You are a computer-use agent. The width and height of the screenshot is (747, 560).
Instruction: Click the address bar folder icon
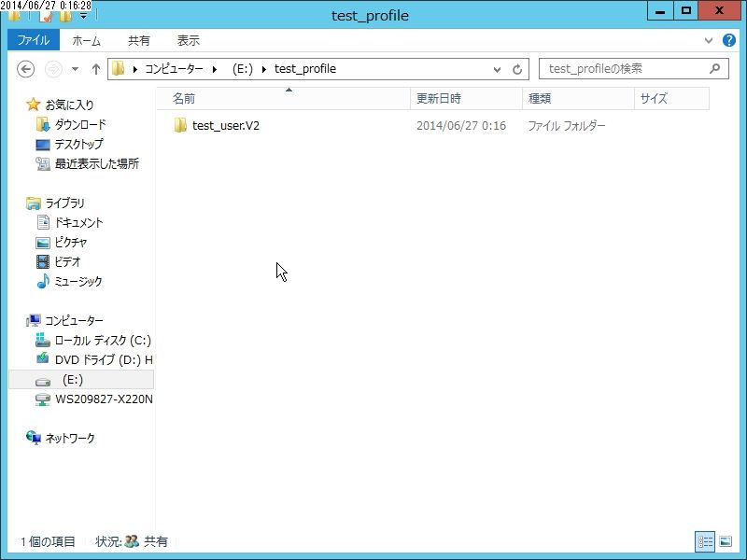119,68
